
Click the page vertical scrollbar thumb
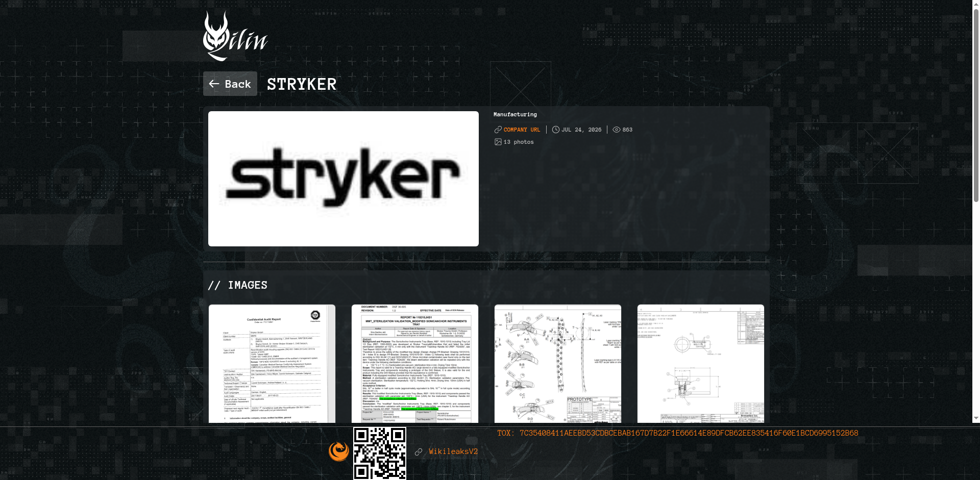click(x=976, y=105)
